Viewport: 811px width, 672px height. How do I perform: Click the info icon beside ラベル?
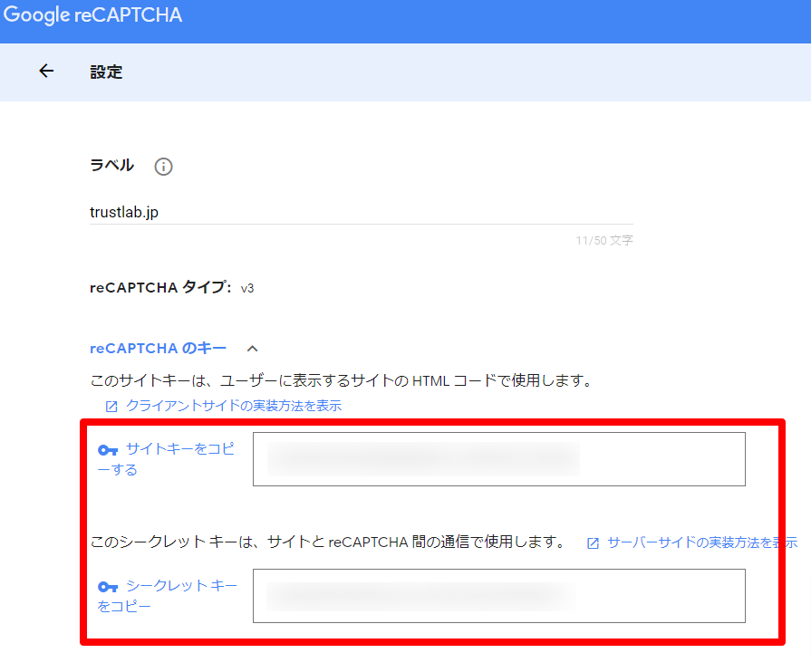tap(163, 167)
